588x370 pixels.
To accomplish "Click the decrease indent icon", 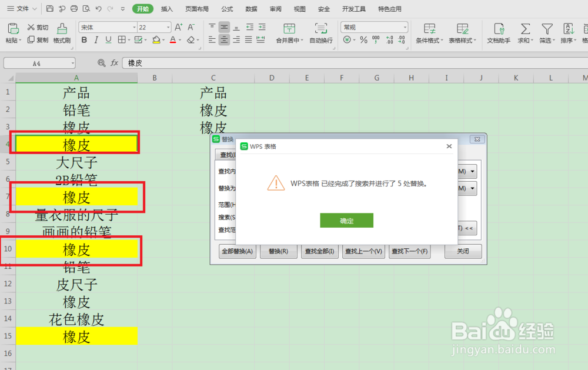I will [x=250, y=27].
